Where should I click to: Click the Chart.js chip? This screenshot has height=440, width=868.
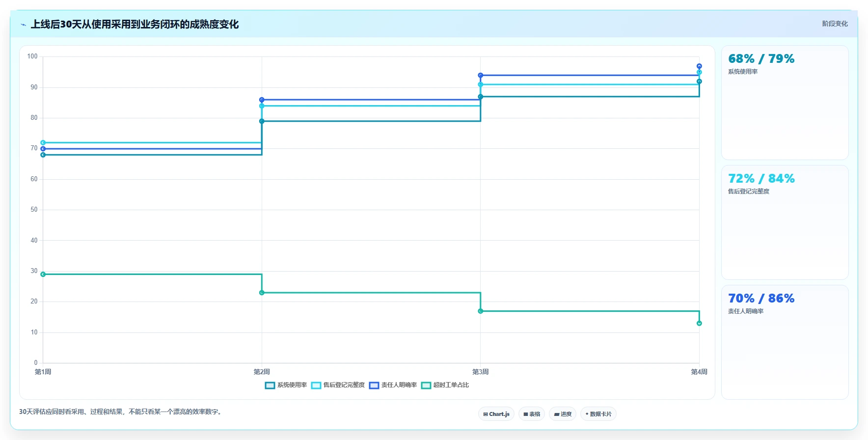(x=496, y=414)
